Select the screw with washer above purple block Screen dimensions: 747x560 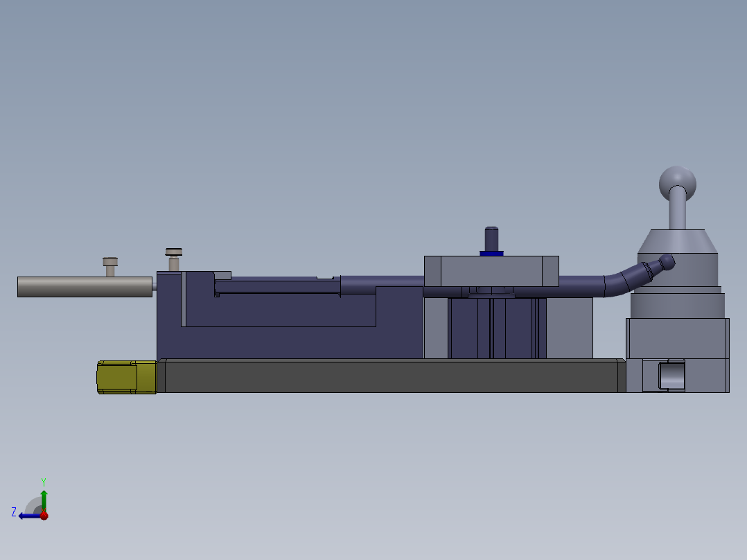173,259
